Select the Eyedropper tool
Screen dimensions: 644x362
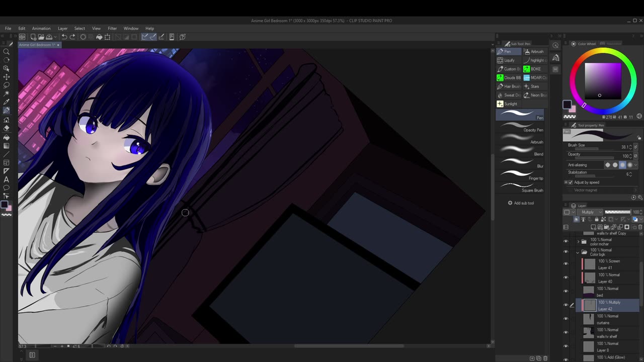pos(7,103)
